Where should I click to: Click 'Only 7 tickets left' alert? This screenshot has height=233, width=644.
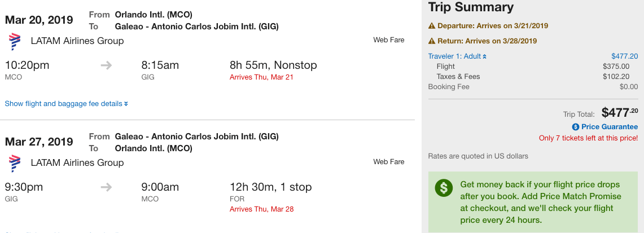pyautogui.click(x=589, y=138)
